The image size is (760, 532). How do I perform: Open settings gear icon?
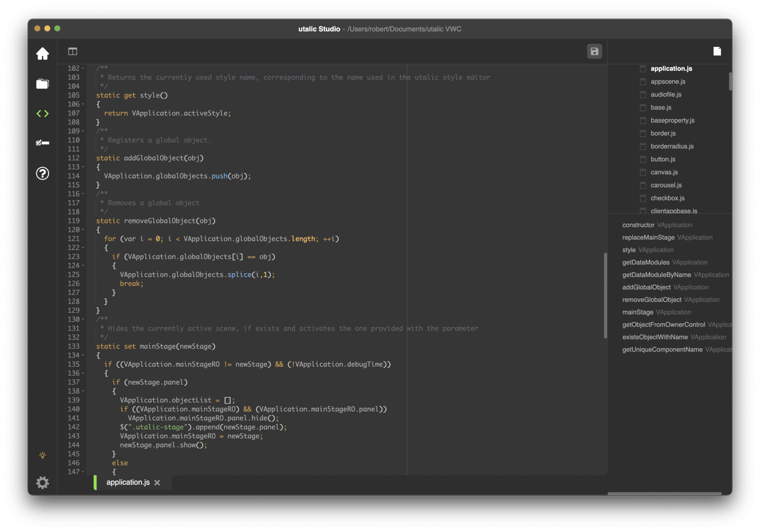tap(42, 483)
